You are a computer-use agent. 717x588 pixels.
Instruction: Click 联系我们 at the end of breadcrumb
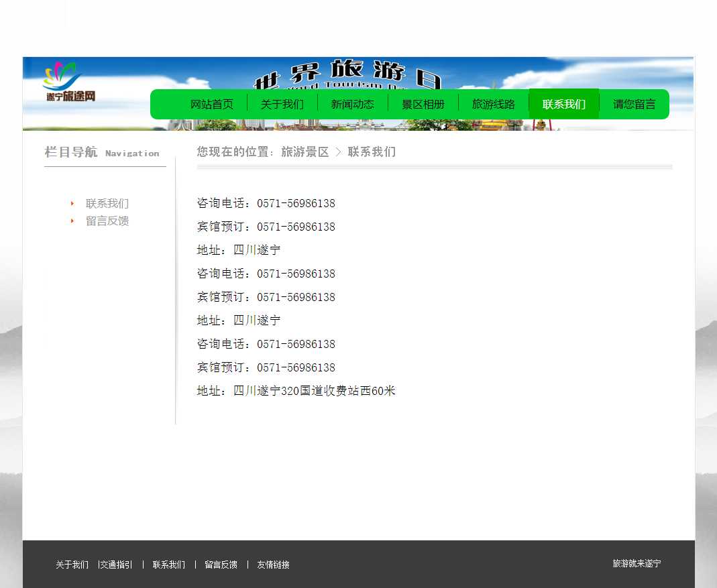[372, 152]
